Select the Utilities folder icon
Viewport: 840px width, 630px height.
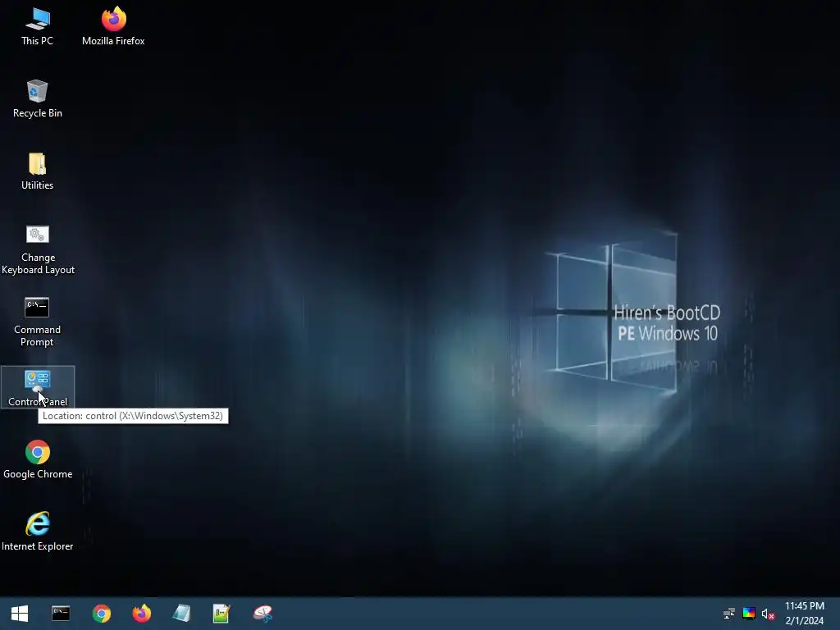(x=38, y=171)
